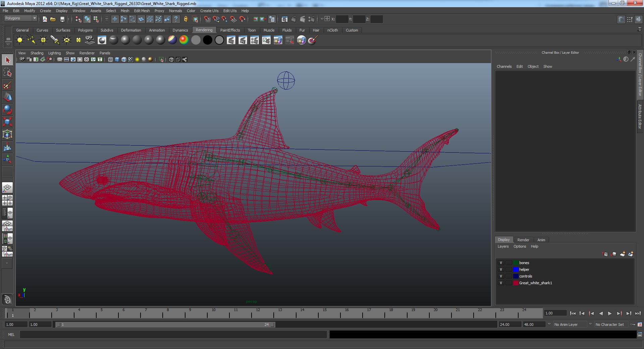
Task: Open the animation preferences icon
Action: tap(640, 325)
